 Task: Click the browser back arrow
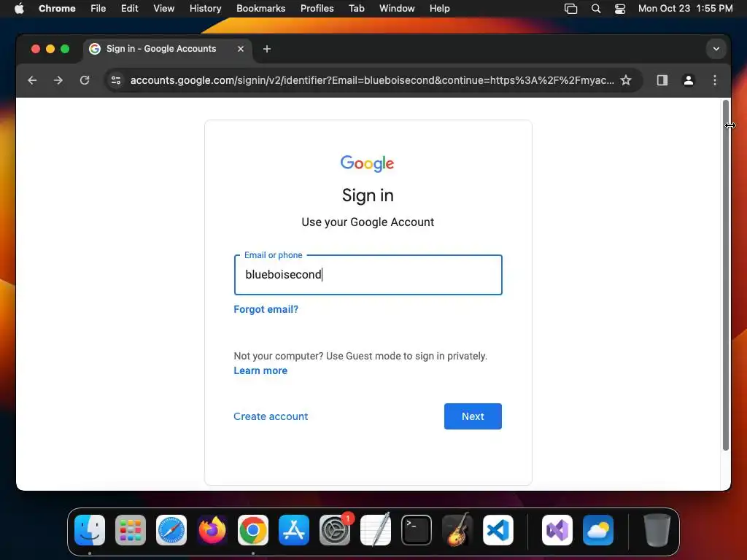click(32, 80)
